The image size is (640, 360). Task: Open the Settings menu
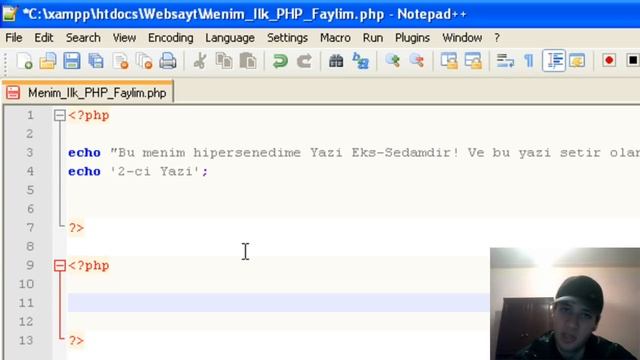click(287, 38)
